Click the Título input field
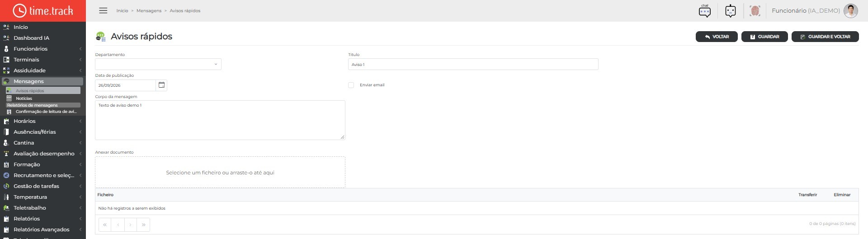 pyautogui.click(x=473, y=64)
